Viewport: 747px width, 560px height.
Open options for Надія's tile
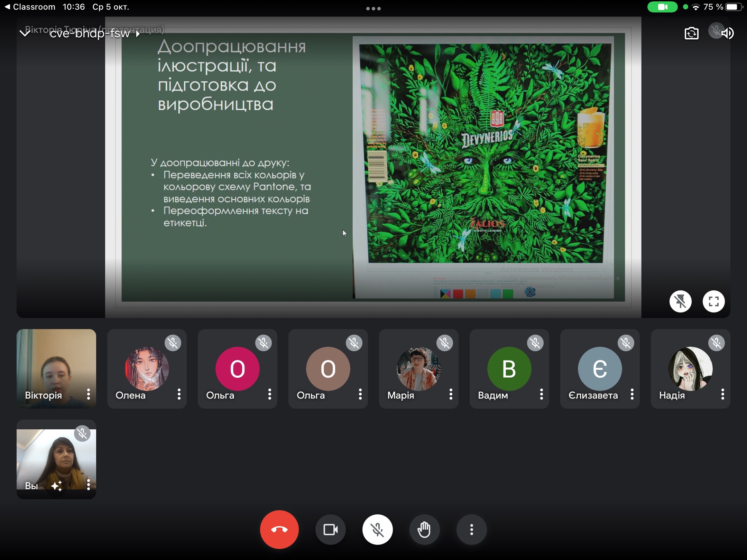point(723,394)
